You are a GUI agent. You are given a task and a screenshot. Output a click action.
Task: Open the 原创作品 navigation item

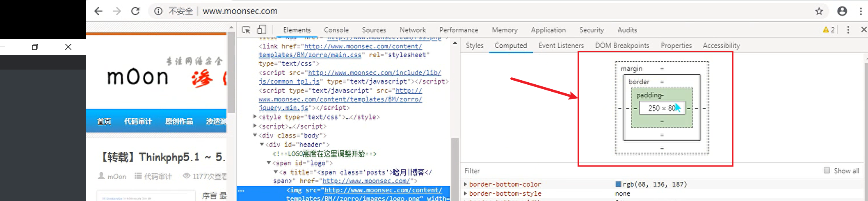coord(179,121)
